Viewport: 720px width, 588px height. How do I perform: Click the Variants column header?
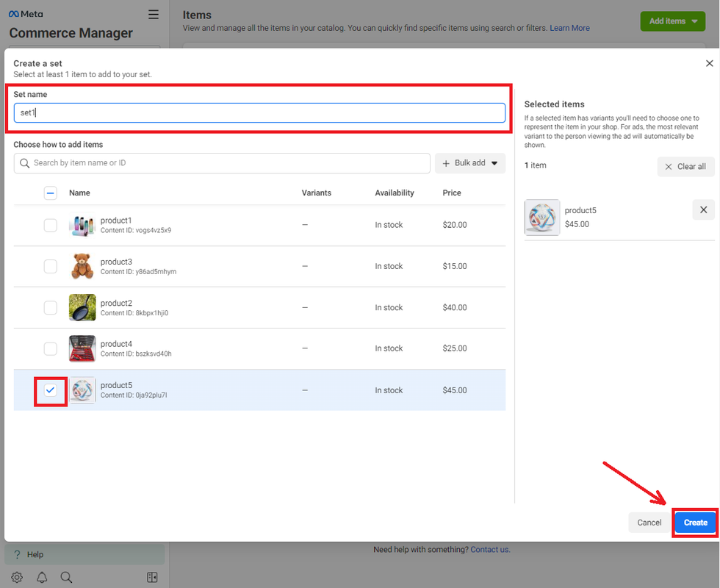[317, 193]
